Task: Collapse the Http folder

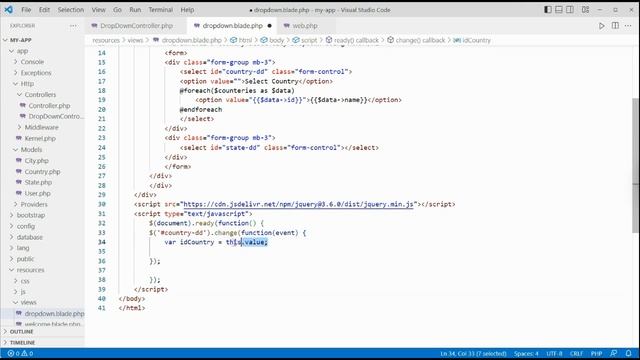Action: pyautogui.click(x=42, y=84)
